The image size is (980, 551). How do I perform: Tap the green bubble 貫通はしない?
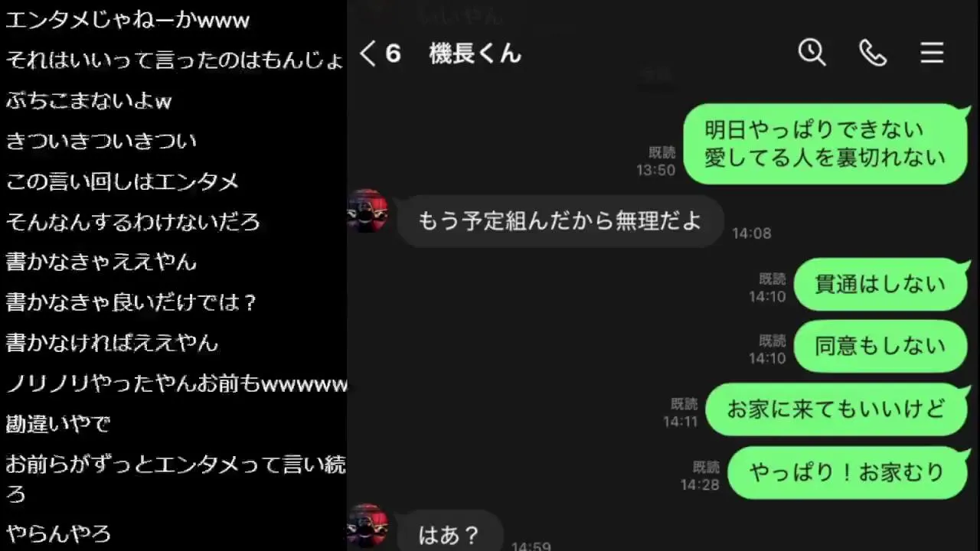tap(881, 284)
